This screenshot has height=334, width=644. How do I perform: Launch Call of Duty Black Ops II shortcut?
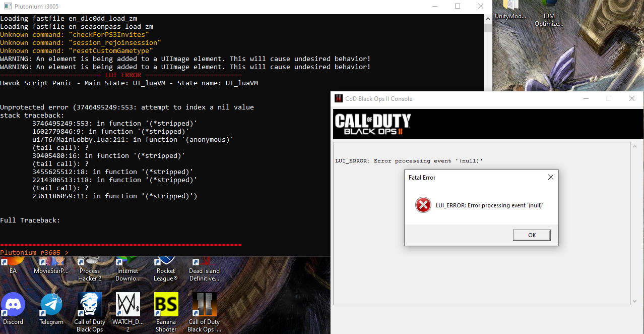tap(204, 312)
